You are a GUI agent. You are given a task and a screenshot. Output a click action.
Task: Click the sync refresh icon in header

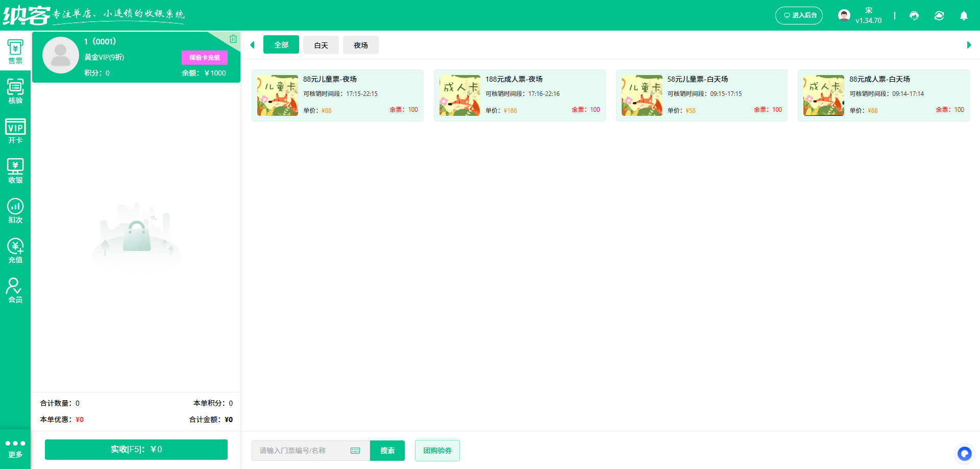[x=939, y=16]
